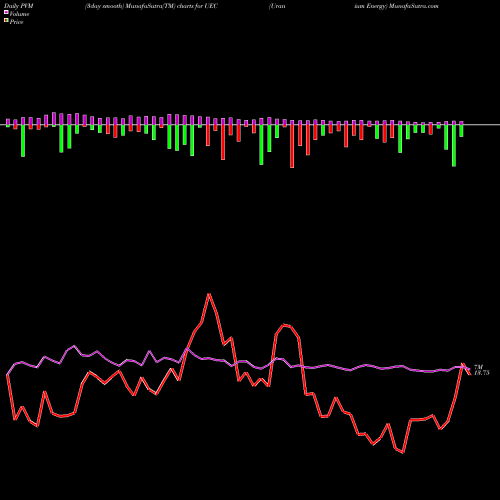Select the Volume legend label
The image size is (500, 500).
click(19, 14)
